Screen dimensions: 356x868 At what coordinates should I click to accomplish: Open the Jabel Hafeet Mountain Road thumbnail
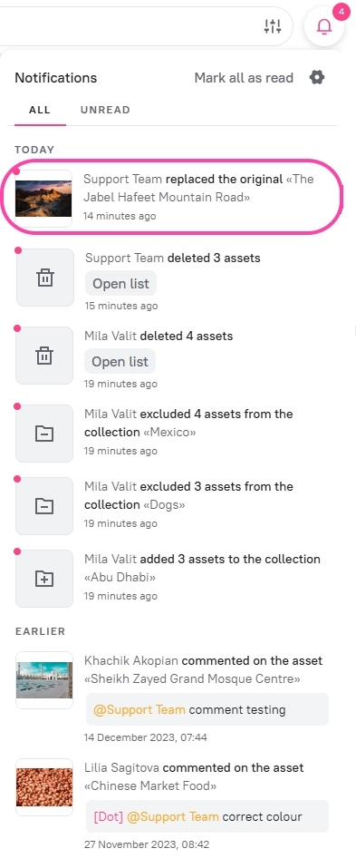point(43,198)
